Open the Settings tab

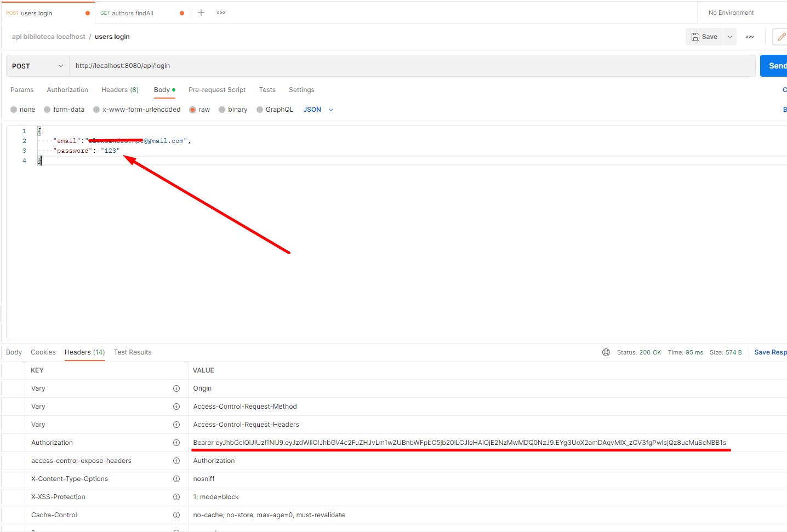click(x=301, y=90)
